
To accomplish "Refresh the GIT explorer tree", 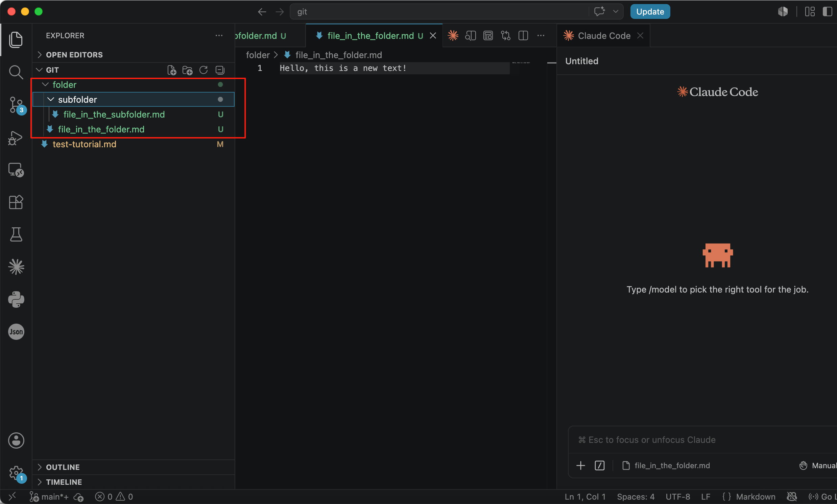I will [x=204, y=70].
